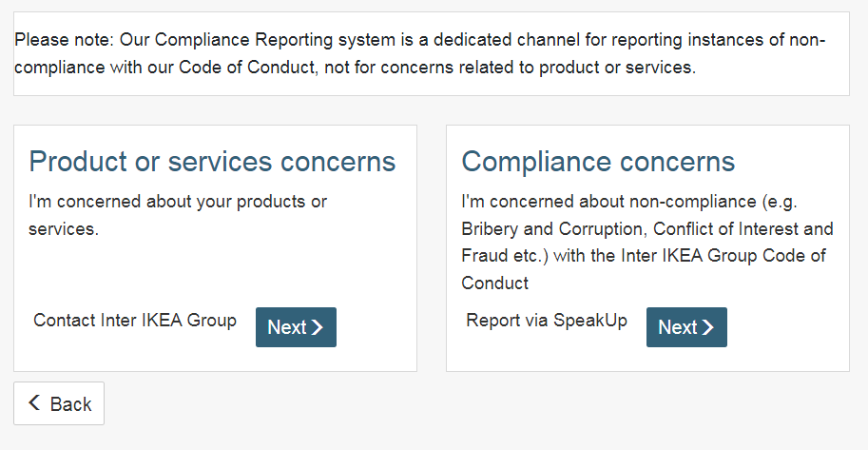The width and height of the screenshot is (868, 450).
Task: Click "I'm concerned about your products or services" text
Action: click(x=178, y=203)
